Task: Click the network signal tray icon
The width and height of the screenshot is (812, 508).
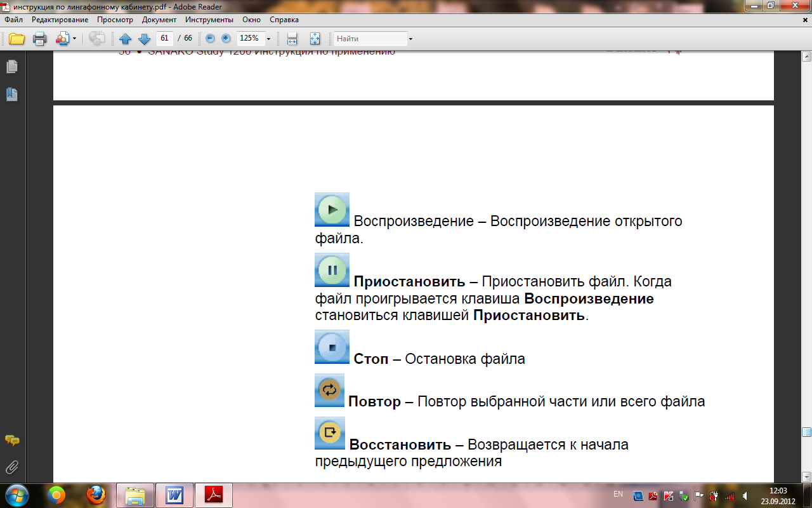Action: [730, 496]
